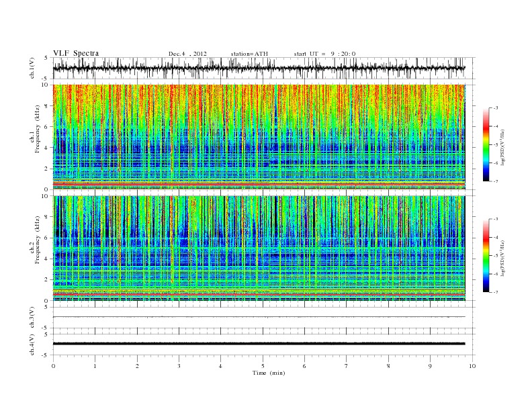The width and height of the screenshot is (532, 411).
Task: Click the 'ch.4(V)' axis label
Action: coord(32,345)
